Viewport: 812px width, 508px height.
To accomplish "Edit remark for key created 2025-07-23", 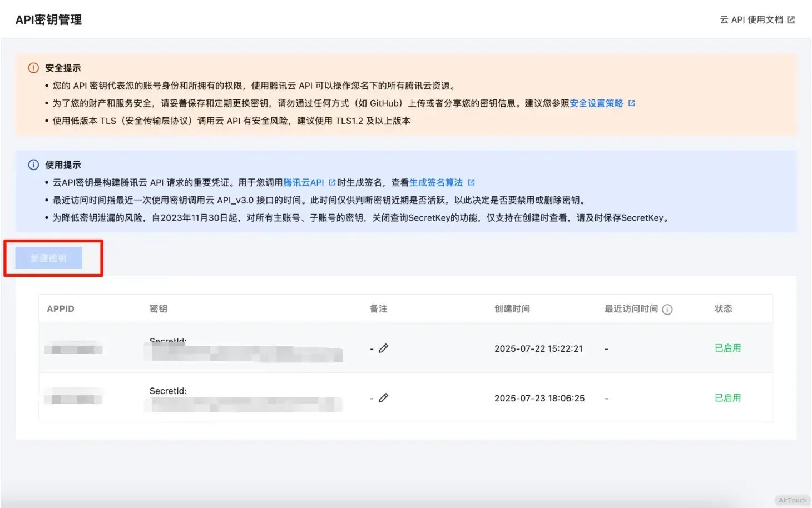I will click(383, 398).
